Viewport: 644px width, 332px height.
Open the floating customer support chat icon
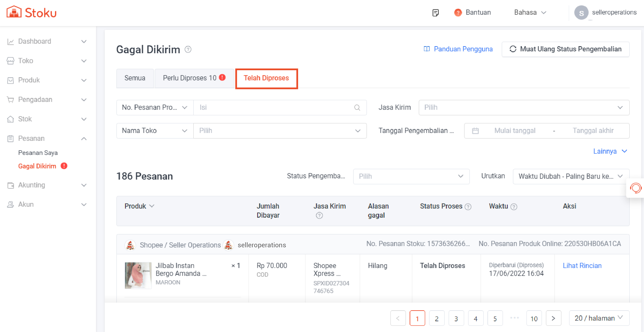635,188
